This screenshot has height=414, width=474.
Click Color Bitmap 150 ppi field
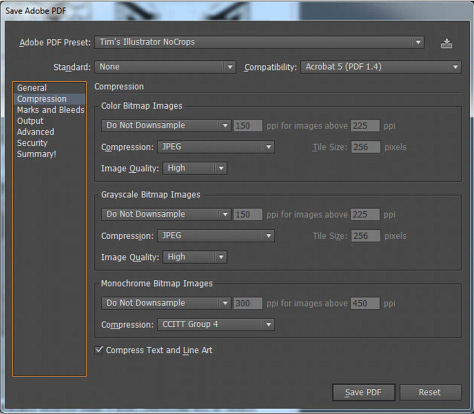(248, 126)
